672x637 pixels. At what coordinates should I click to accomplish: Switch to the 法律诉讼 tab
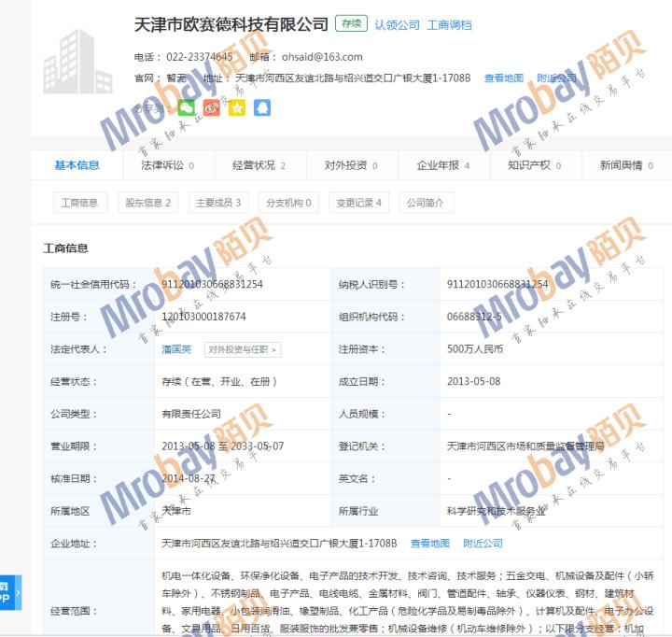(167, 165)
